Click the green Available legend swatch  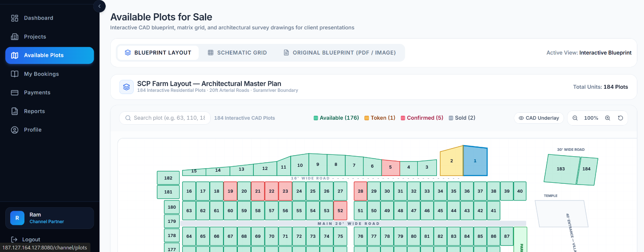click(x=316, y=118)
